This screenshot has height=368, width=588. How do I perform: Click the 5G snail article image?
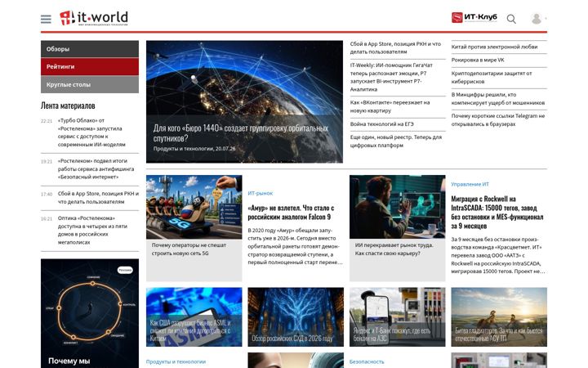point(194,207)
